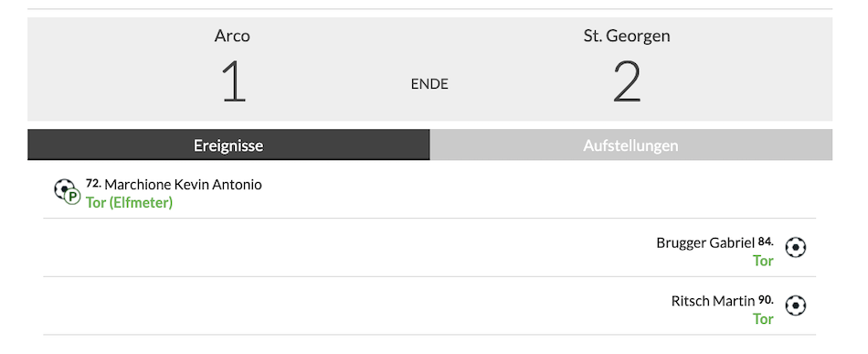The image size is (868, 354).
Task: Click the Tor (Elfmeter) event label
Action: pyautogui.click(x=130, y=203)
